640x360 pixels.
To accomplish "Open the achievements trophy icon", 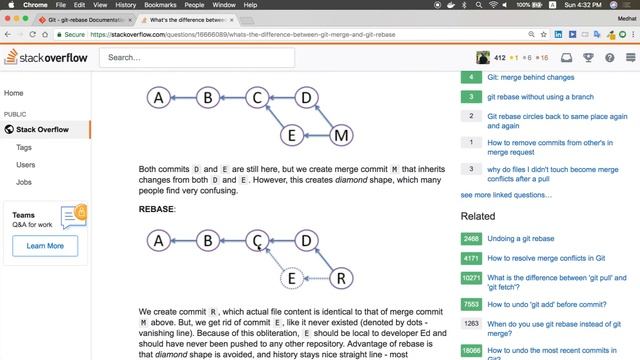I will pos(588,58).
